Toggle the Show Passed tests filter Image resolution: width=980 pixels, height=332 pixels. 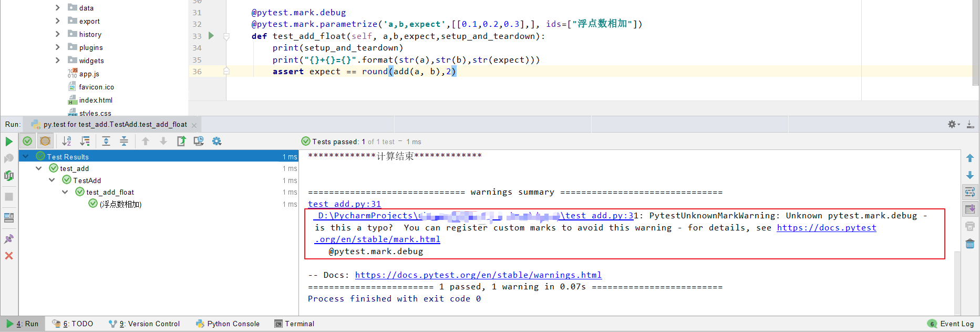point(27,141)
